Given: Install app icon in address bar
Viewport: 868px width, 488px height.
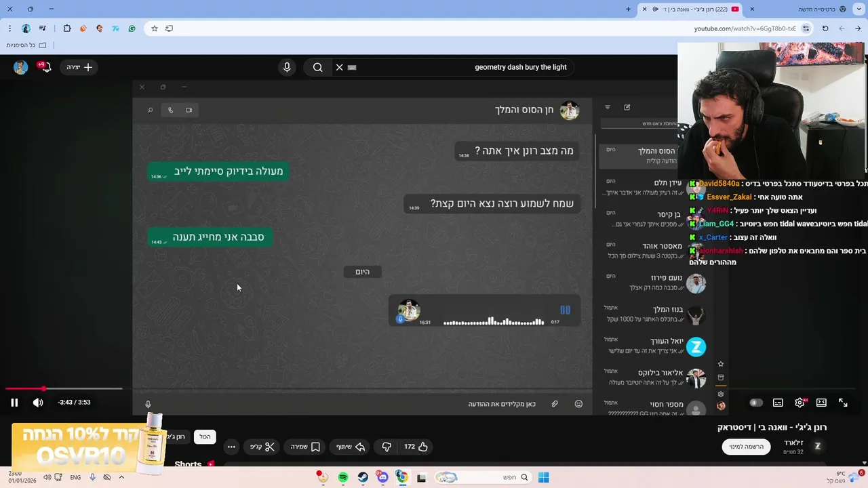Looking at the screenshot, I should pyautogui.click(x=170, y=28).
